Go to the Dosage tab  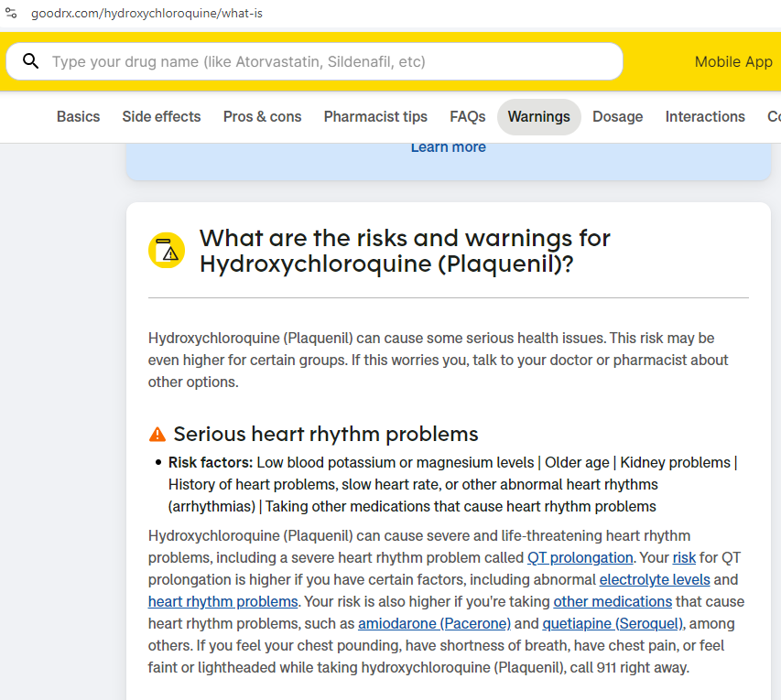point(618,116)
